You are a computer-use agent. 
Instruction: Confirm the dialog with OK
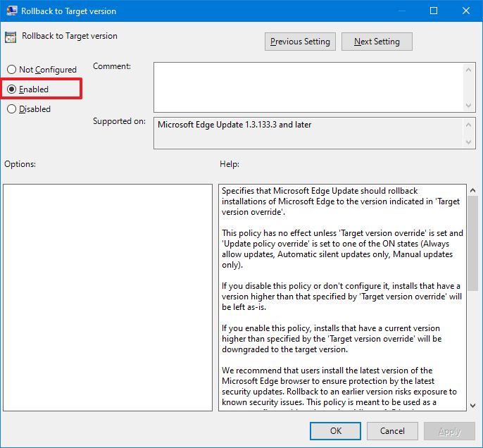[336, 431]
